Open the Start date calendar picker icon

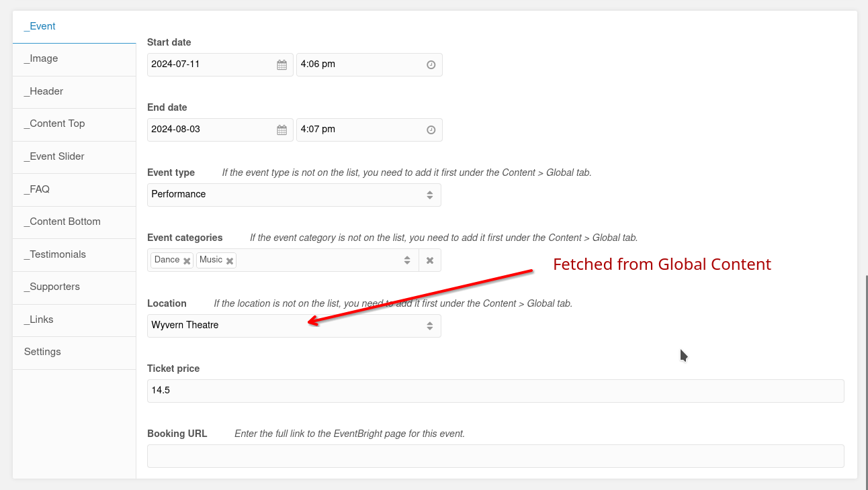[x=282, y=65]
